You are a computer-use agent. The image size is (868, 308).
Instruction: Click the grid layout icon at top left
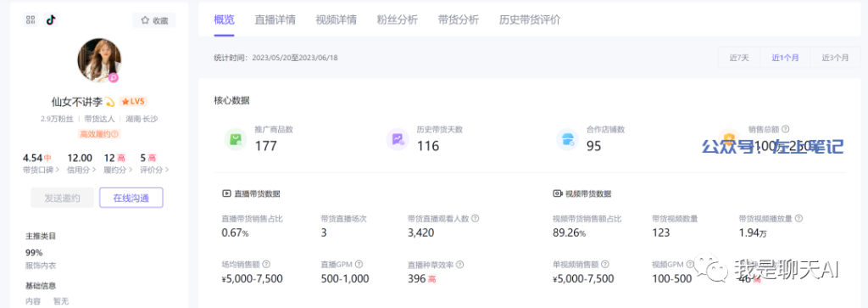click(31, 20)
